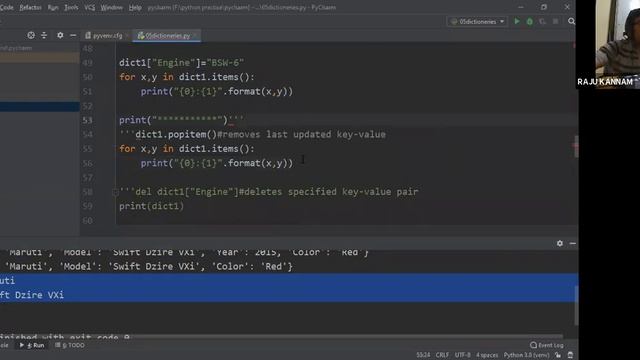Click line number 53 in gutter
Image resolution: width=640 pixels, height=360 pixels.
87,120
